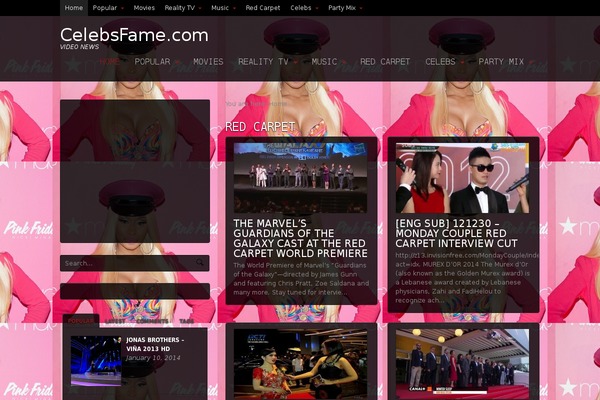Expand Party Mix dropdown in small black menu bar
The height and width of the screenshot is (400, 600).
(345, 8)
